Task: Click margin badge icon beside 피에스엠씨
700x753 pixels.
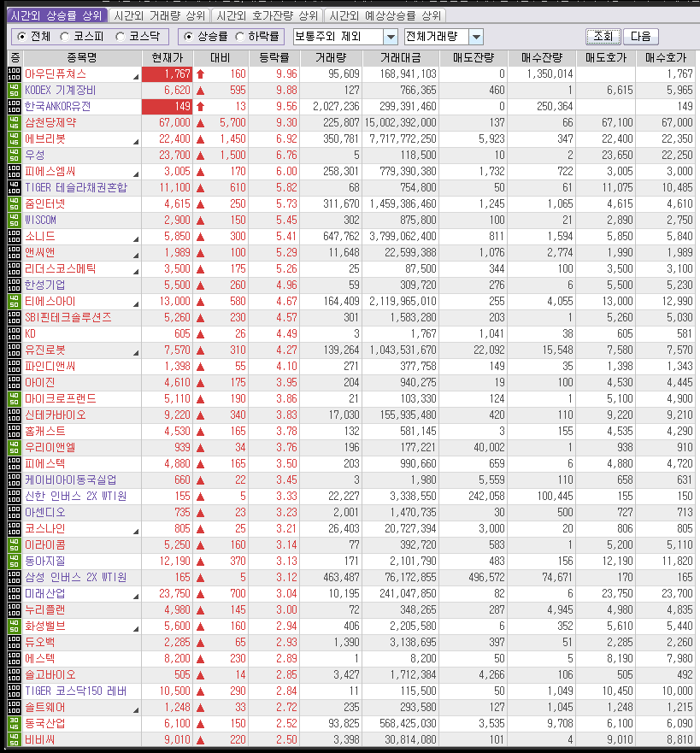Action: click(x=14, y=172)
